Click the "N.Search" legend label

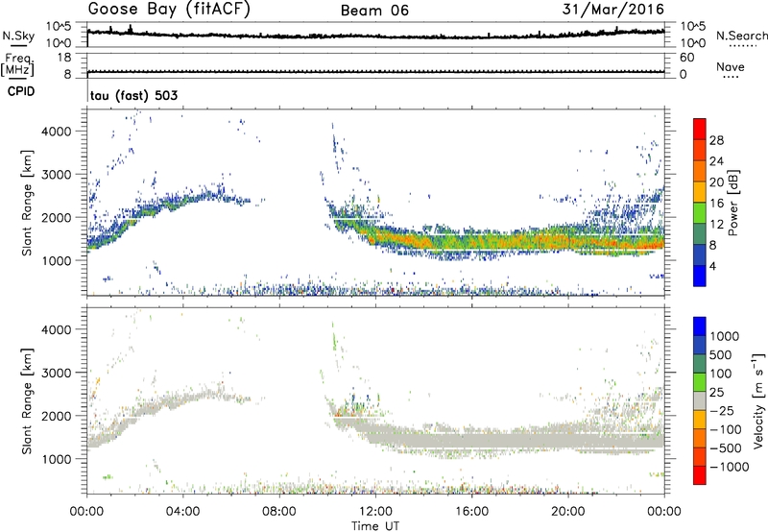[742, 36]
